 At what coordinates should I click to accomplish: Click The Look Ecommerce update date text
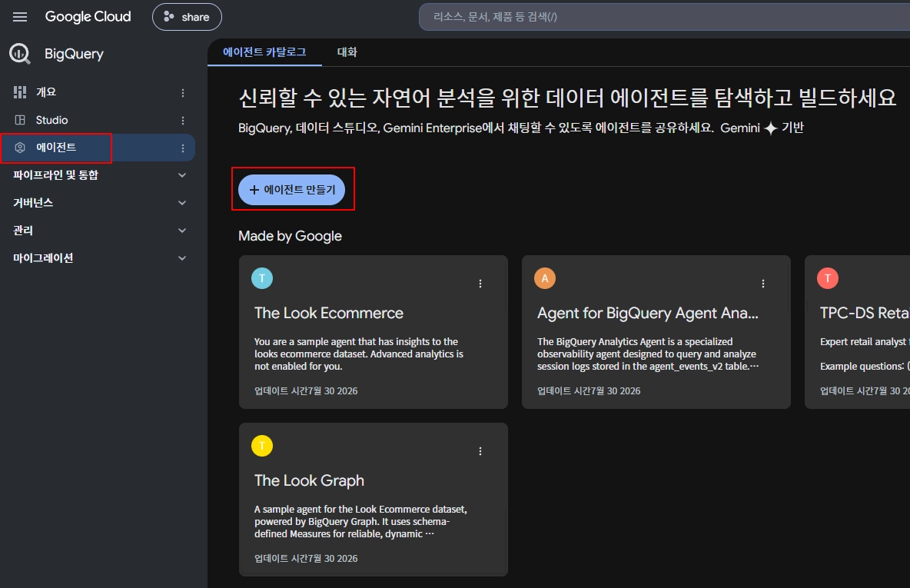tap(306, 391)
